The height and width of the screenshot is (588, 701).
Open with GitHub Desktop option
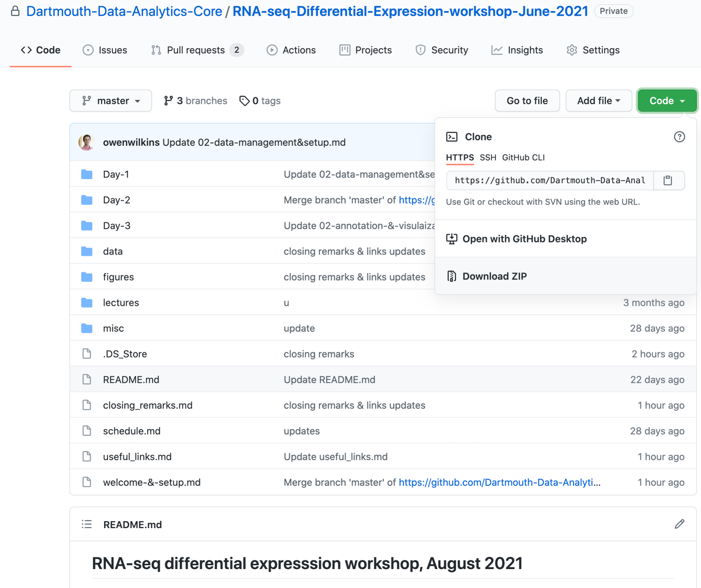pos(524,239)
